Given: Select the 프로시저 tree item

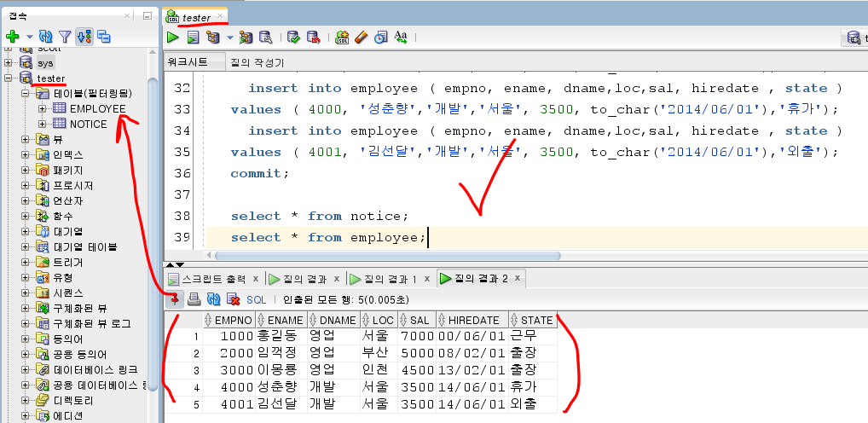Looking at the screenshot, I should (x=73, y=185).
